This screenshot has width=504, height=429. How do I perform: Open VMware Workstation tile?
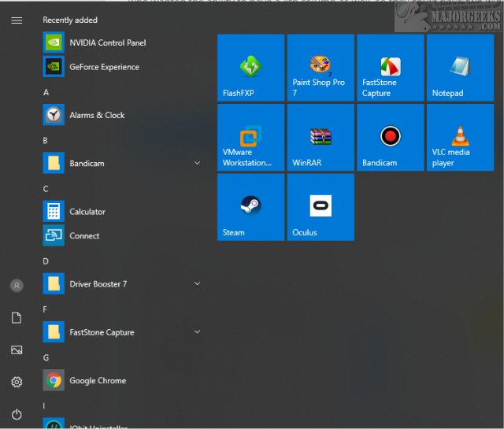tap(250, 138)
